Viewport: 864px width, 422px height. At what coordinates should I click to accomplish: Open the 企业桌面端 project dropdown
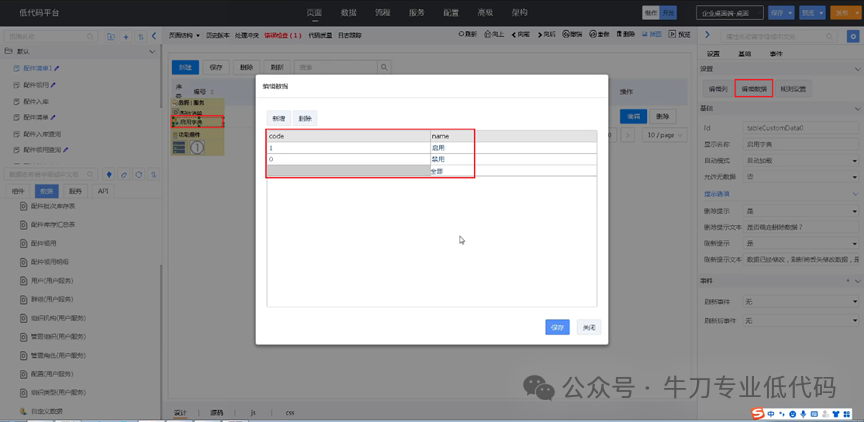coord(730,13)
